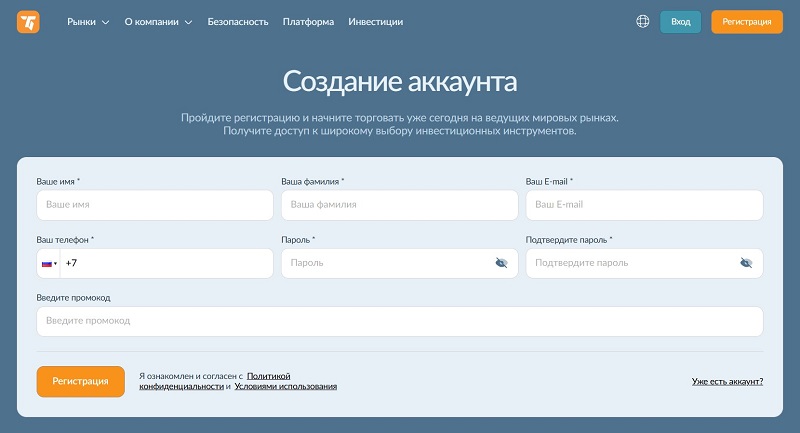The width and height of the screenshot is (800, 433).
Task: Click the Уже есть аккаунт? link
Action: 727,381
